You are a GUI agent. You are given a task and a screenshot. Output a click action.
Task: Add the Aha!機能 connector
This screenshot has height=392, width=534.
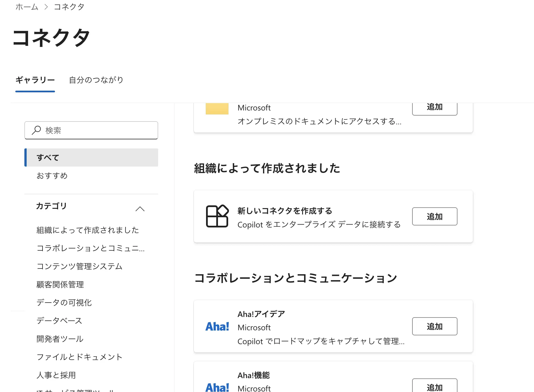(x=435, y=386)
